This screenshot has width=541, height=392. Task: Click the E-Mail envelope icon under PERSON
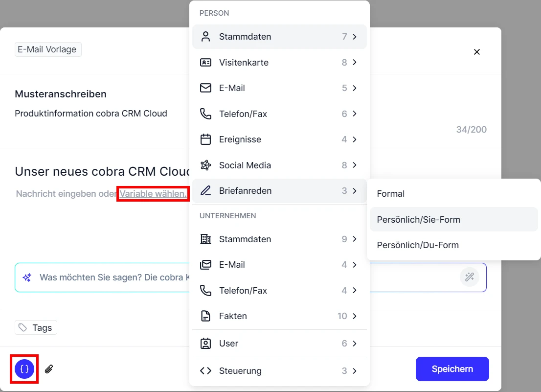pos(205,88)
